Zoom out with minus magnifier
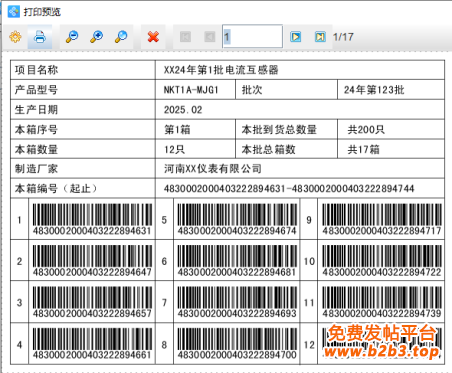 [x=72, y=37]
